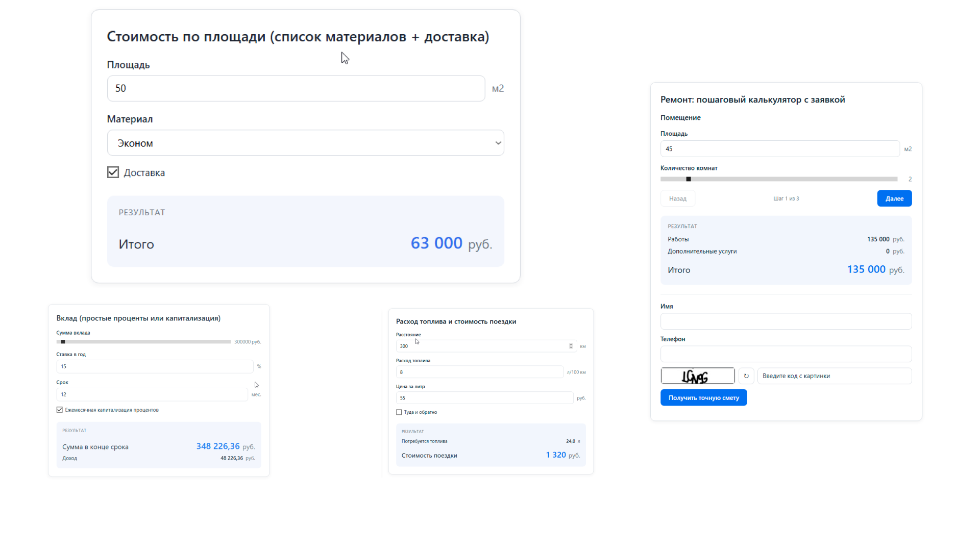Focus the Ставка в год input
Viewport: 980px width, 551px height.
point(155,366)
